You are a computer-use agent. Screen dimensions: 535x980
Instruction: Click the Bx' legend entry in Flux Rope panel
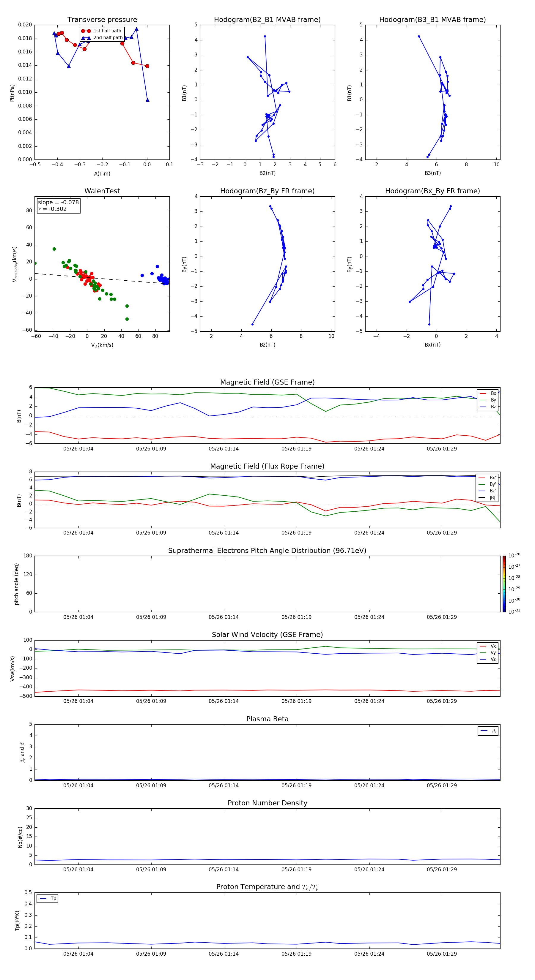tap(487, 478)
